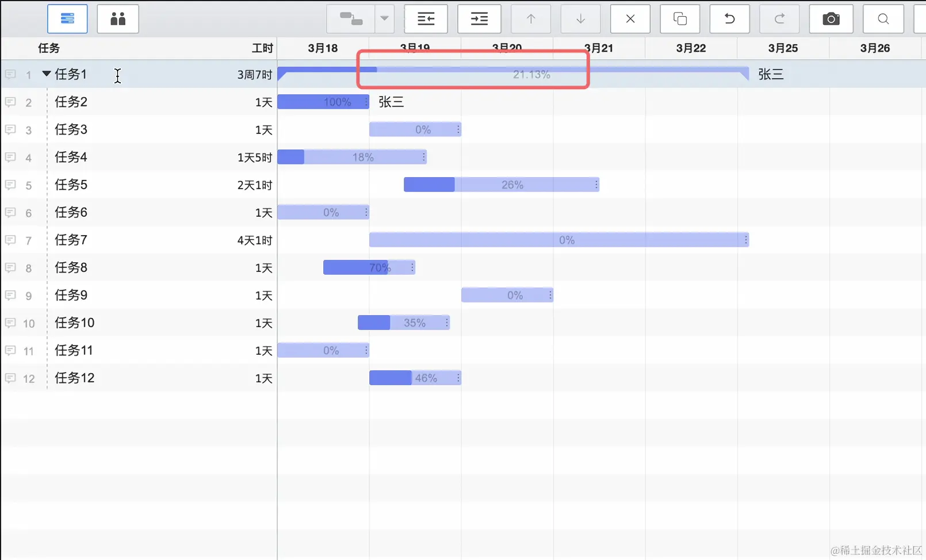926x560 pixels.
Task: Click the 任务9 task name
Action: pos(71,295)
